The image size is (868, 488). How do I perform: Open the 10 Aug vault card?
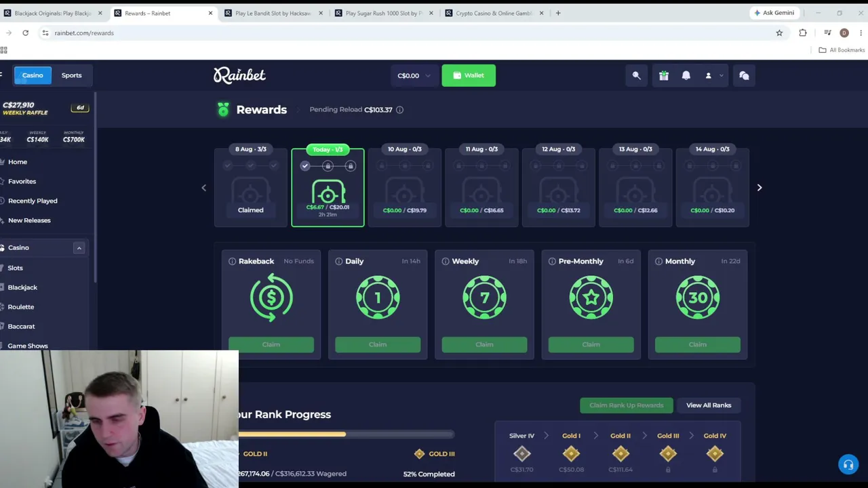pyautogui.click(x=405, y=187)
